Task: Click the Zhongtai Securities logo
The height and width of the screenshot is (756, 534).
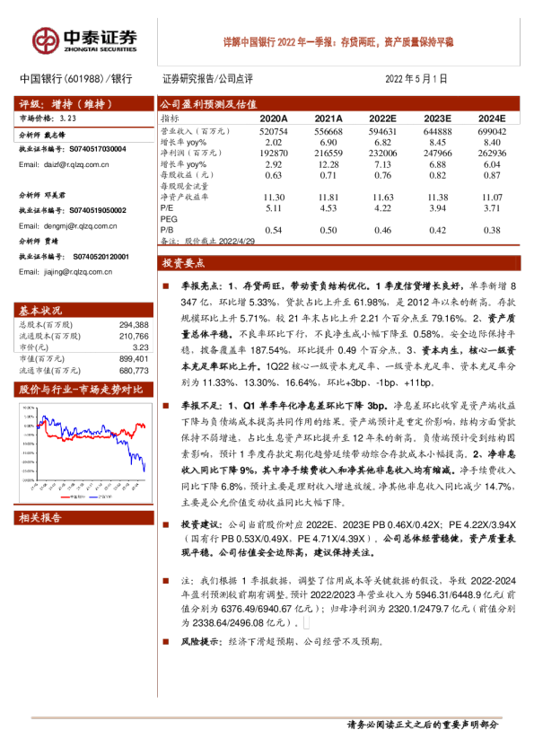Action: click(x=85, y=40)
